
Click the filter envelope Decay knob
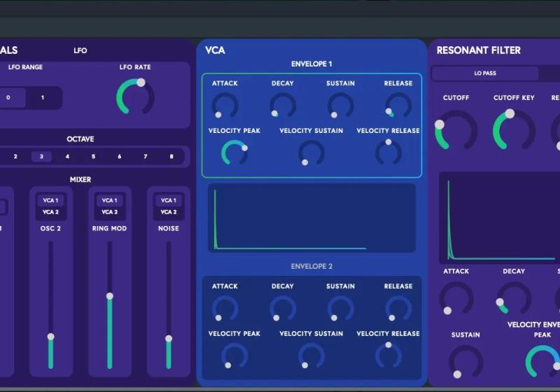point(514,298)
